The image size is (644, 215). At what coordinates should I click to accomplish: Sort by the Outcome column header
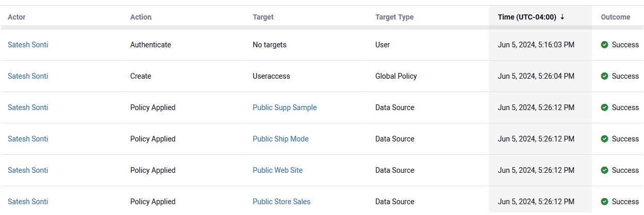[615, 17]
